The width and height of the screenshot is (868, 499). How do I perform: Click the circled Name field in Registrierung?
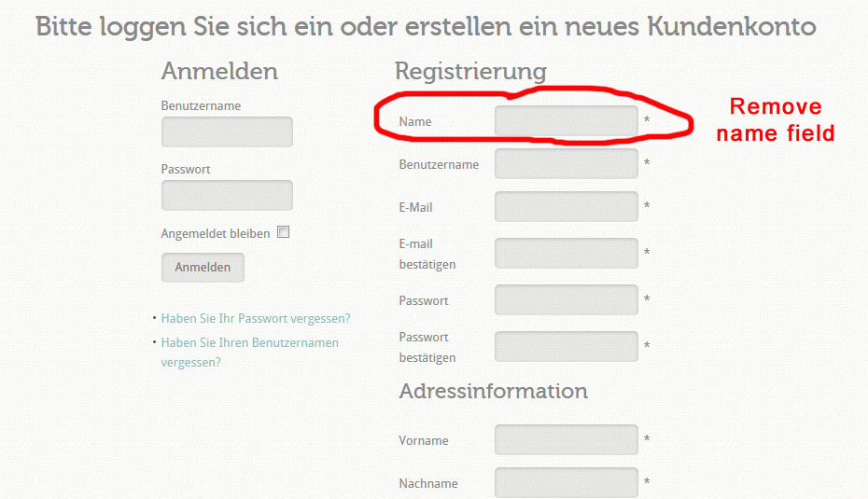(x=567, y=121)
